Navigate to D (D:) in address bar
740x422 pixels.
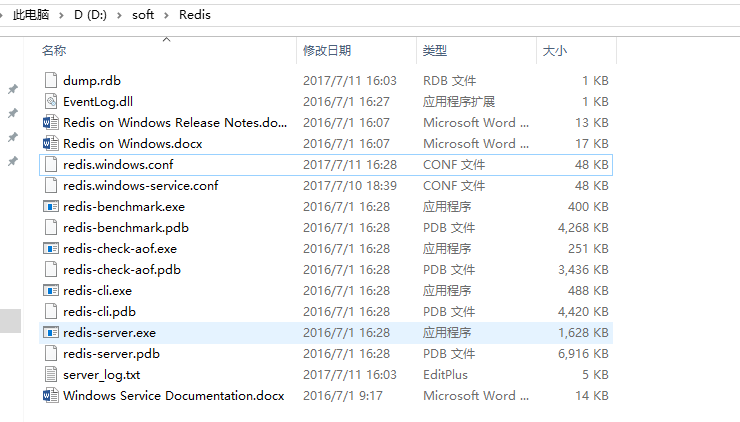pyautogui.click(x=91, y=15)
